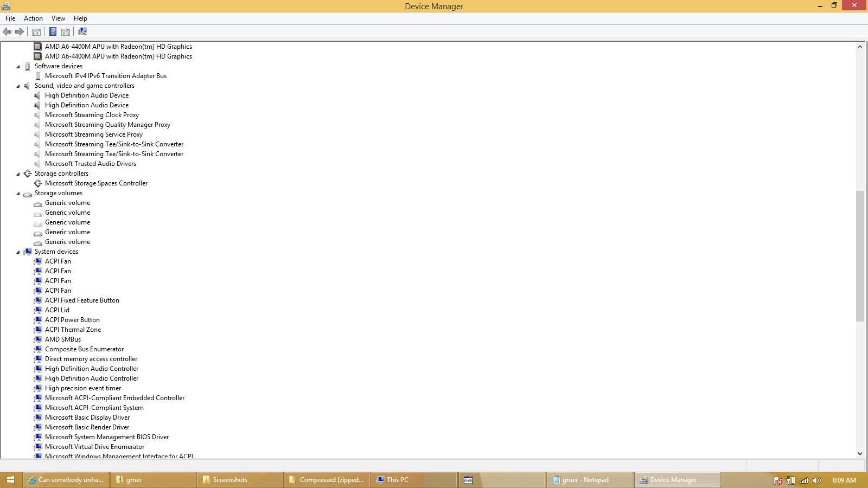Click the Show/Hide console tree toolbar icon
The image size is (868, 488).
pyautogui.click(x=36, y=32)
